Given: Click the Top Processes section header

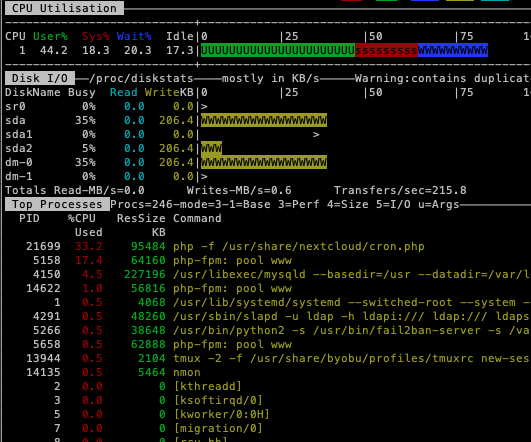Looking at the screenshot, I should pyautogui.click(x=57, y=204).
